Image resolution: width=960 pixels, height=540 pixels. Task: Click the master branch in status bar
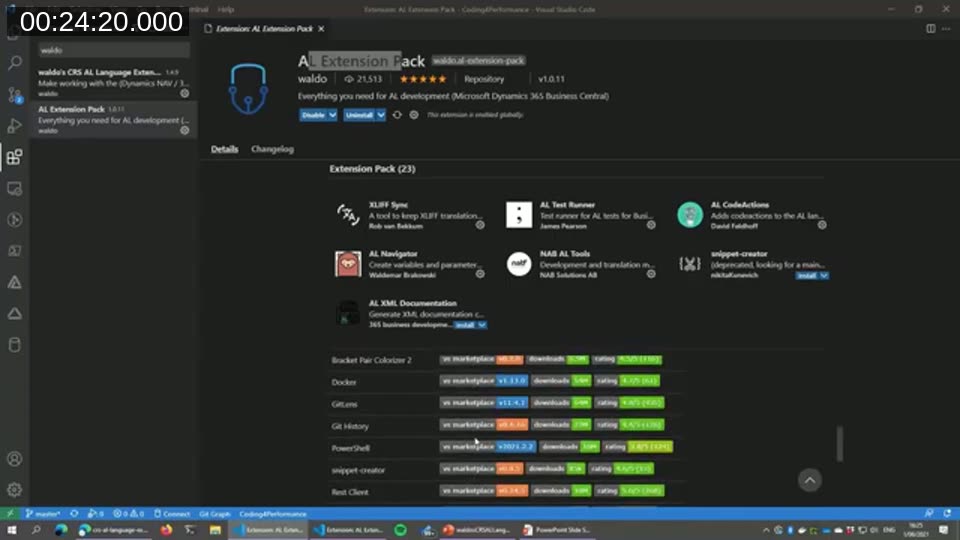tap(42, 514)
